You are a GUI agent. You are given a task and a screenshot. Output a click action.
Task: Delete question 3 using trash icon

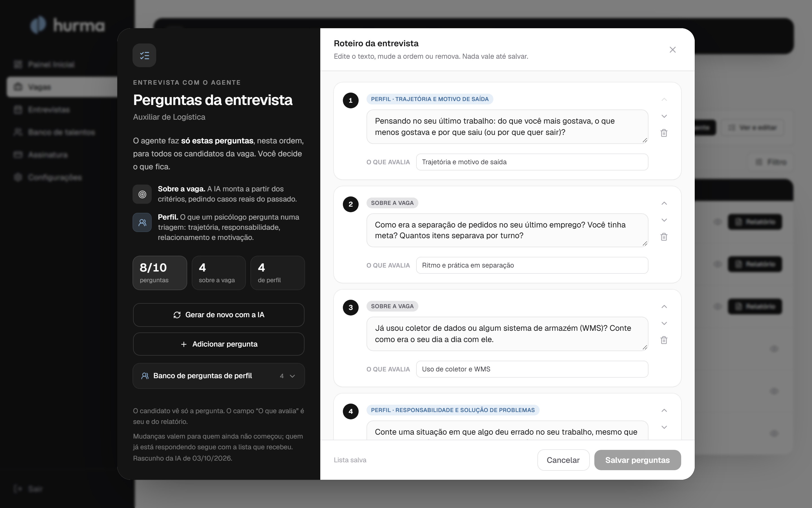[x=664, y=340]
